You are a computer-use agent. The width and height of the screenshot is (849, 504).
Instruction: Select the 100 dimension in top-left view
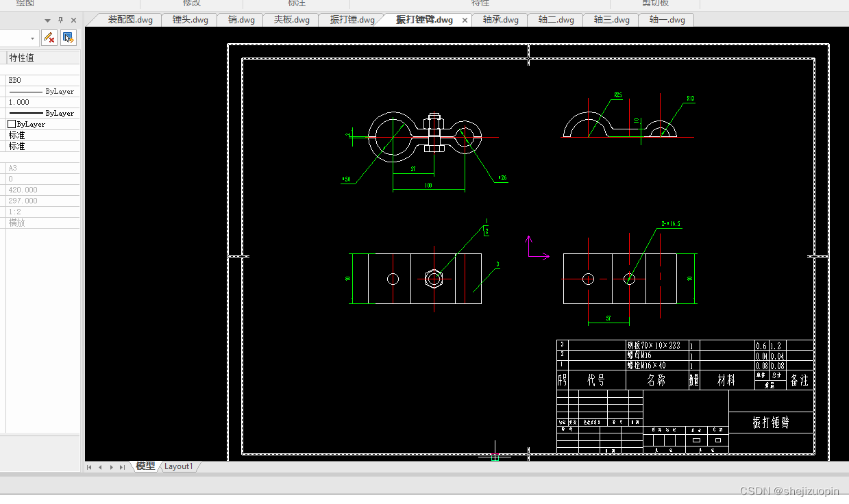428,185
